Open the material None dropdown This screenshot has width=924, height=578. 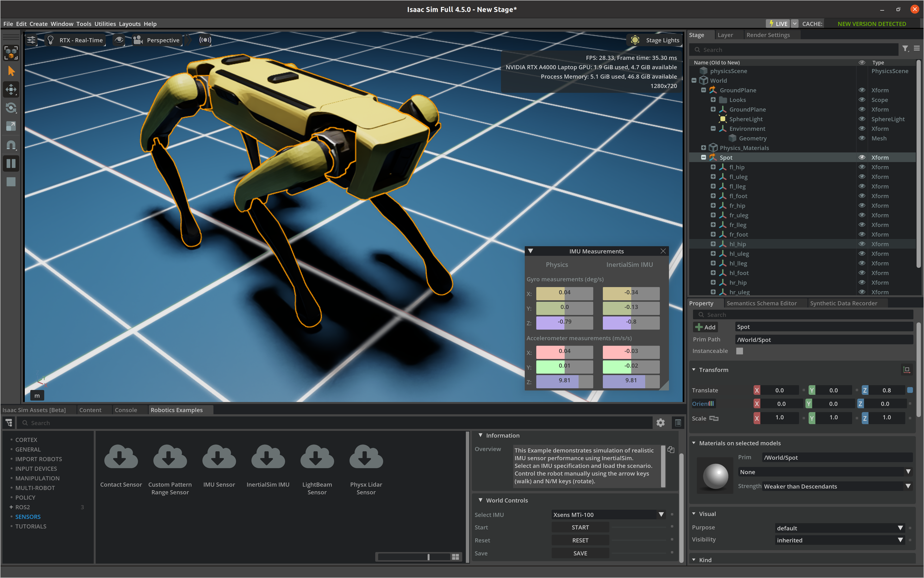825,472
